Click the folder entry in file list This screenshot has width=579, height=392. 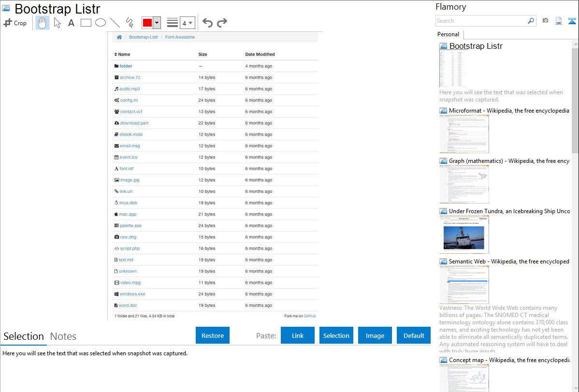coord(126,66)
